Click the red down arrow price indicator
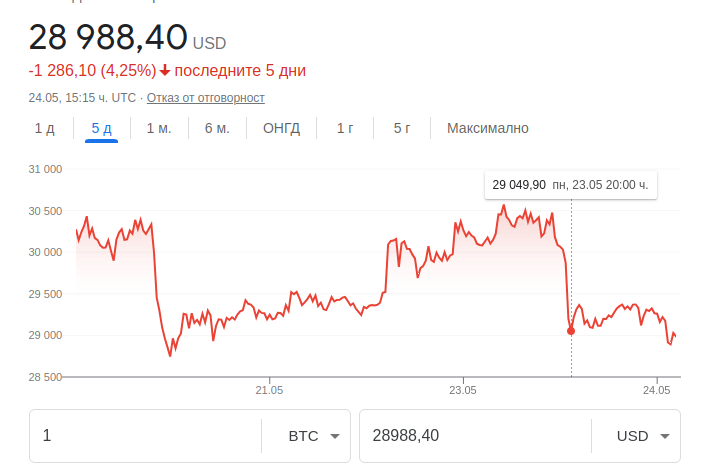This screenshot has height=474, width=704. tap(165, 70)
